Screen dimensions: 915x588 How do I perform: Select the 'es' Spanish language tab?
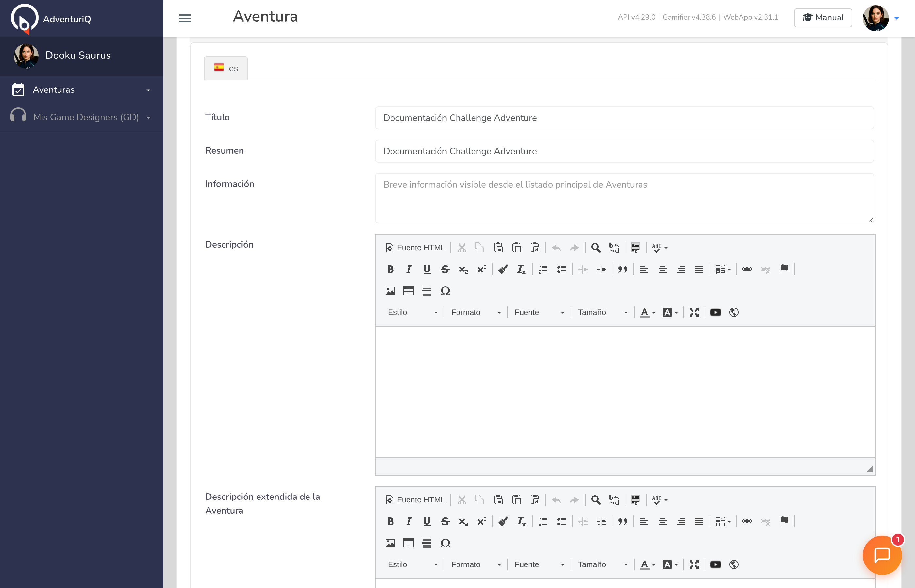point(226,68)
